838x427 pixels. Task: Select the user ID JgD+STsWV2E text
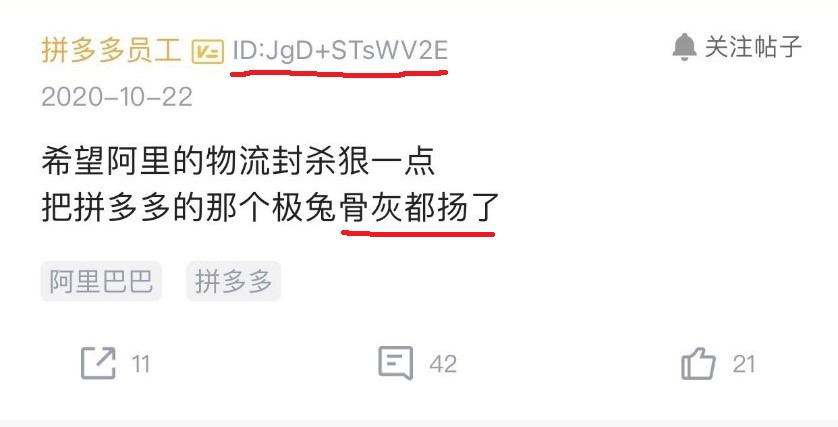point(340,51)
